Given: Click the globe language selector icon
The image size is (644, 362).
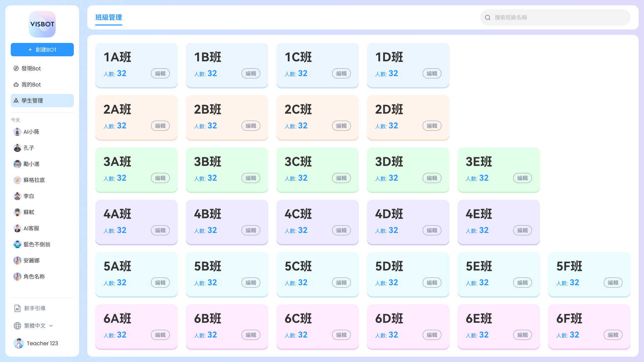Looking at the screenshot, I should click(17, 326).
